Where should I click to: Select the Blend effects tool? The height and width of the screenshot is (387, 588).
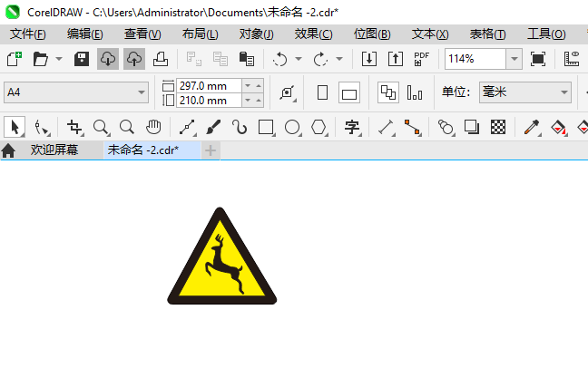coord(446,127)
